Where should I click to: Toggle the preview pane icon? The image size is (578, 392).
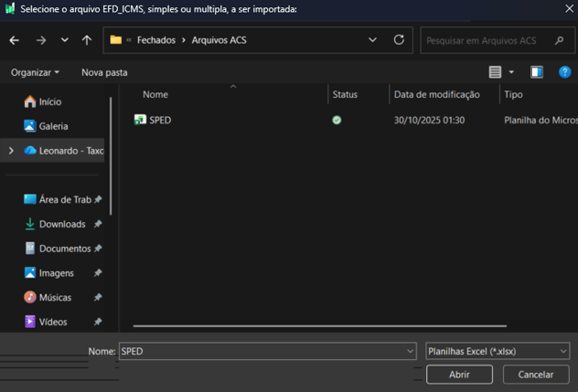coord(537,72)
